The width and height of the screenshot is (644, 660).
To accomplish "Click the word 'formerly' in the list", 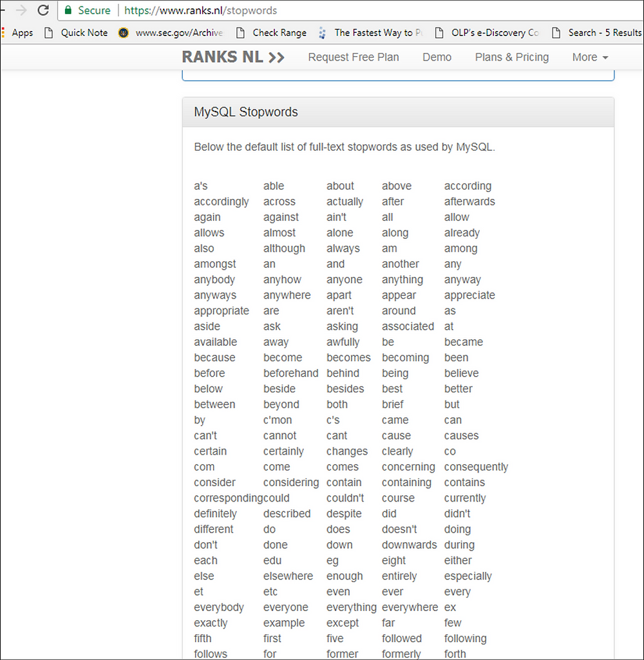I will click(401, 654).
